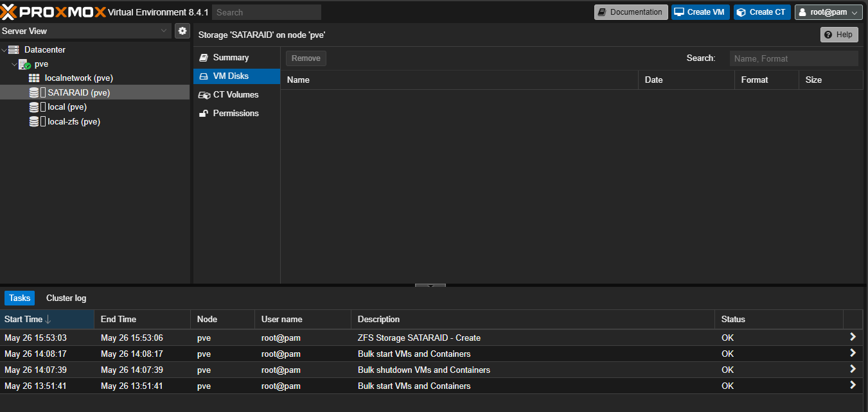Open the Server View dropdown

pos(164,31)
